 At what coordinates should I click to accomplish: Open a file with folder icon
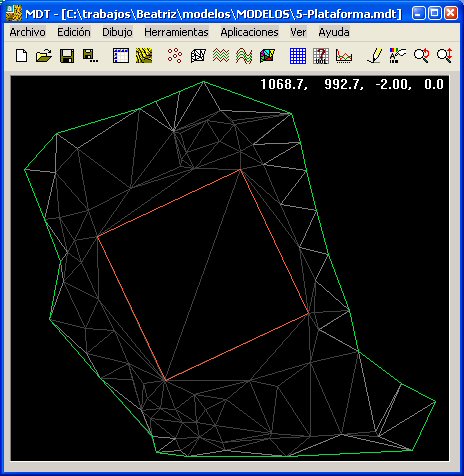[x=44, y=55]
